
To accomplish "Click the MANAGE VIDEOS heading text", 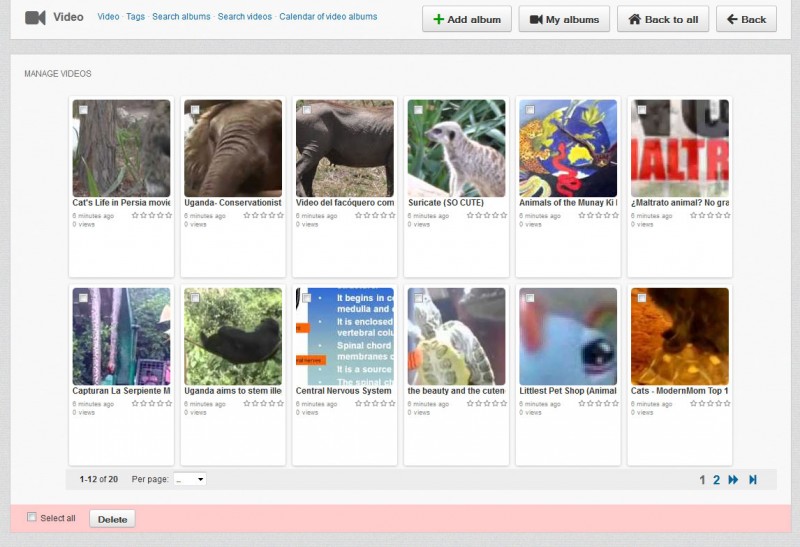I will (58, 73).
